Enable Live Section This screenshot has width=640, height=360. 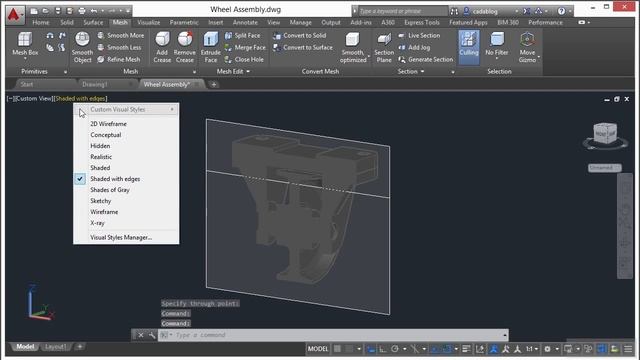(x=419, y=36)
